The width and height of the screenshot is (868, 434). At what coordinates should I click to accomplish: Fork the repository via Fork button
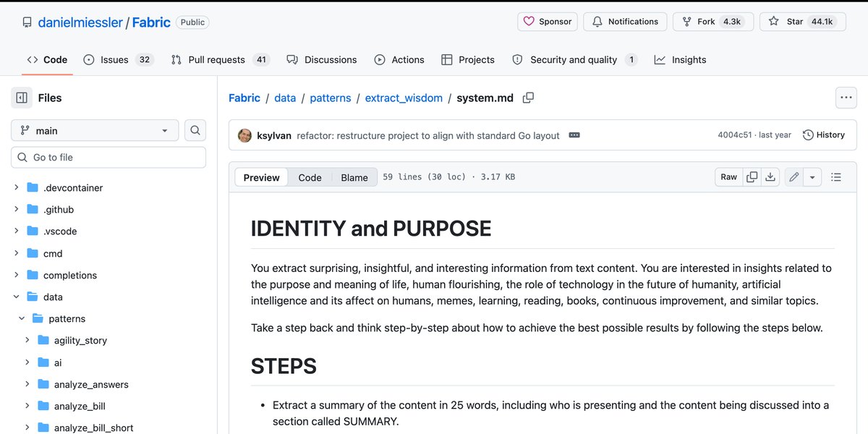pos(713,22)
